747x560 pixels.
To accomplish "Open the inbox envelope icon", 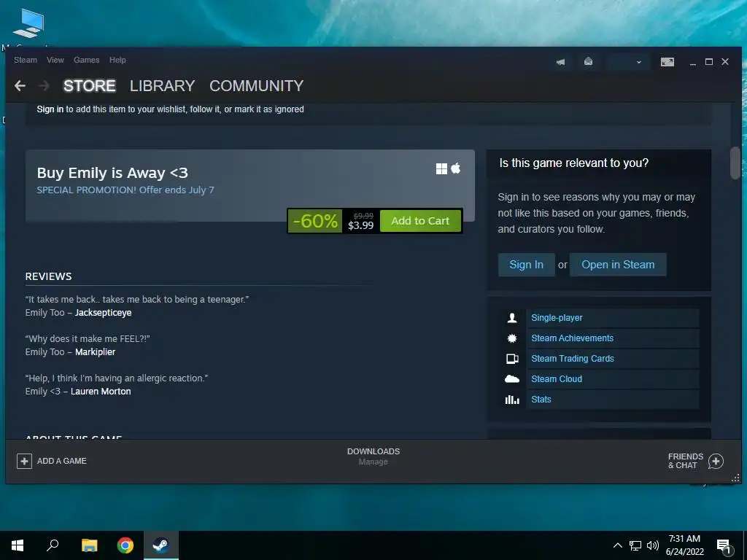I will pos(589,61).
